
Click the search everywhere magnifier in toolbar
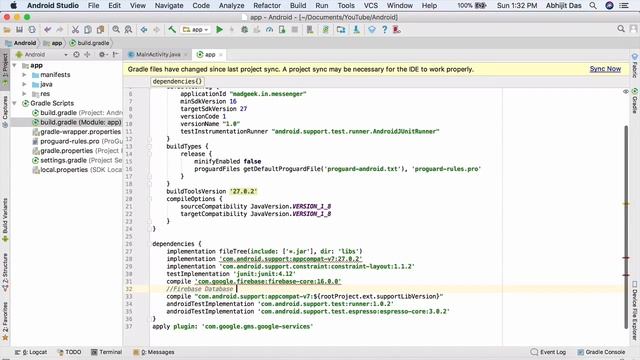[621, 29]
